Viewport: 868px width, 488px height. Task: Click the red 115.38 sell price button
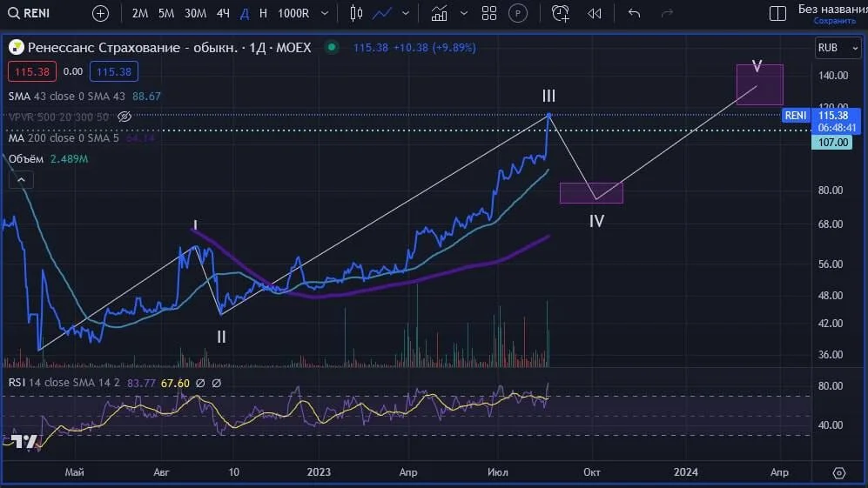(31, 71)
